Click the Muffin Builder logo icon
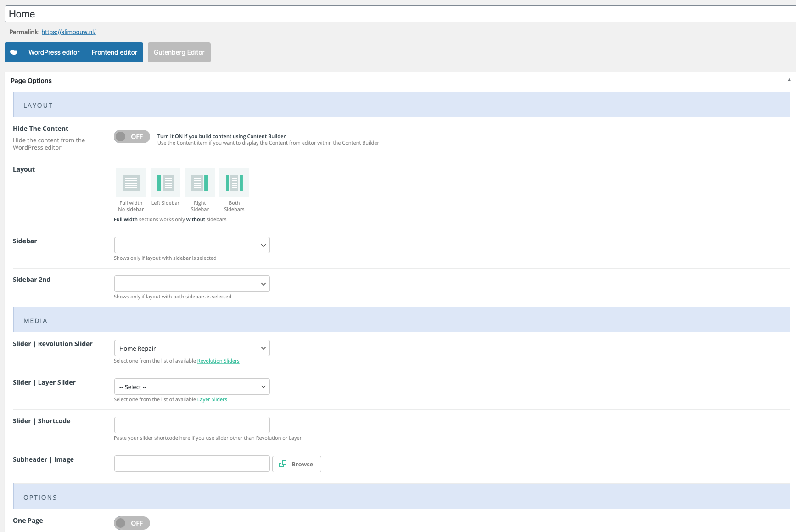 (14, 52)
